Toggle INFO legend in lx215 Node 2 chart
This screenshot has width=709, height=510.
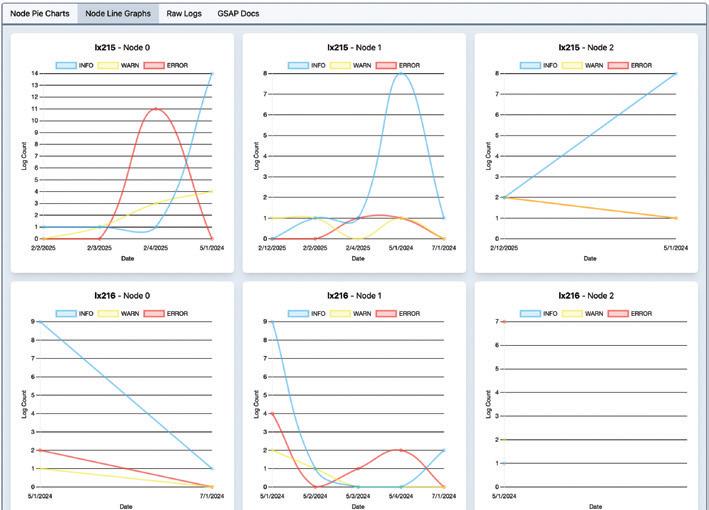pyautogui.click(x=539, y=66)
